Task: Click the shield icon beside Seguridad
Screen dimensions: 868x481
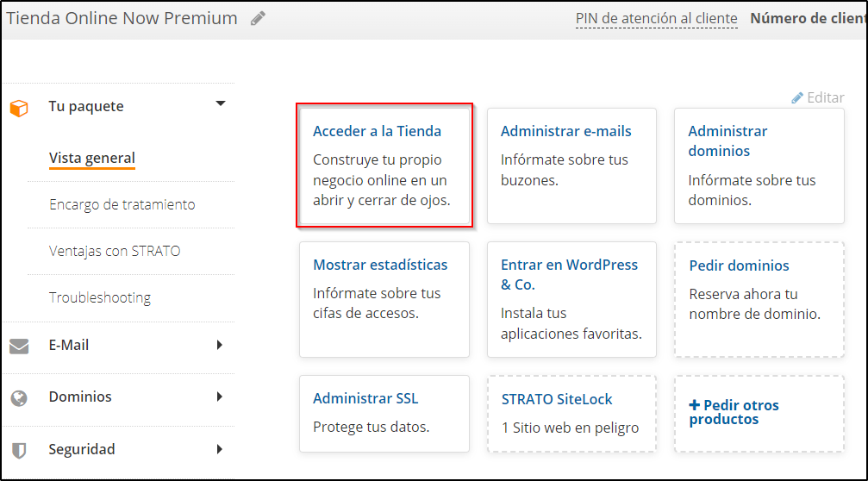Action: click(x=19, y=451)
